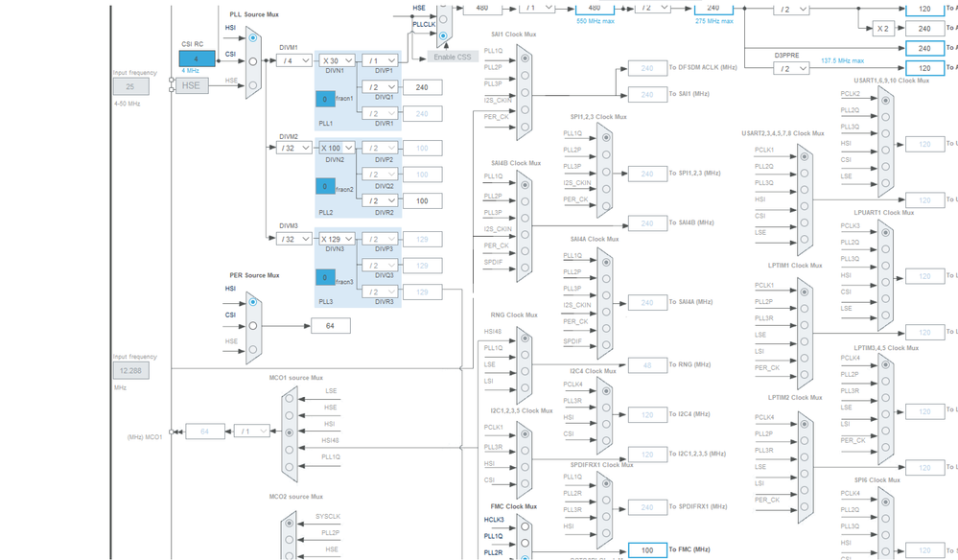The image size is (958, 560).
Task: Select PLL1Q in the SAI1 Clock Mux
Action: tap(525, 58)
